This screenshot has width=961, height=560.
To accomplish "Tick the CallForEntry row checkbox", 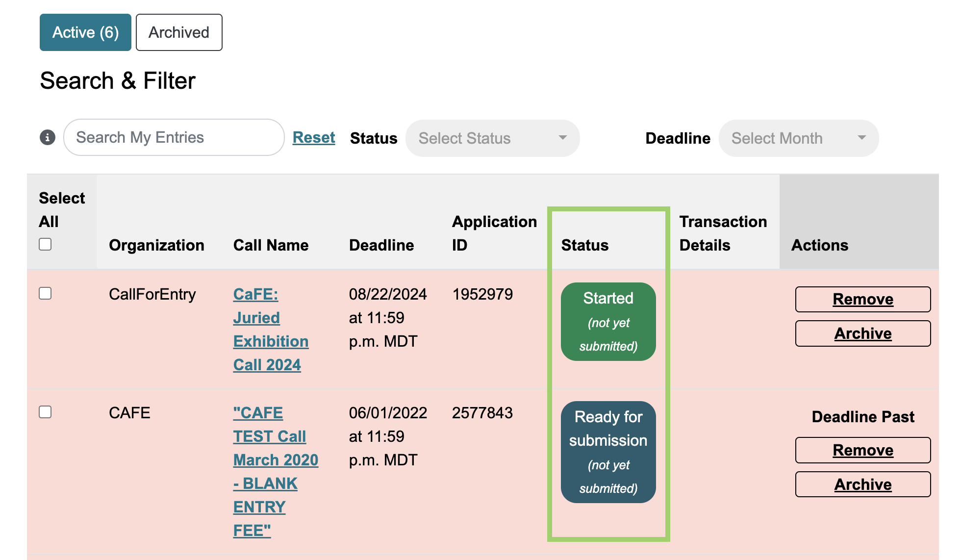I will tap(45, 293).
